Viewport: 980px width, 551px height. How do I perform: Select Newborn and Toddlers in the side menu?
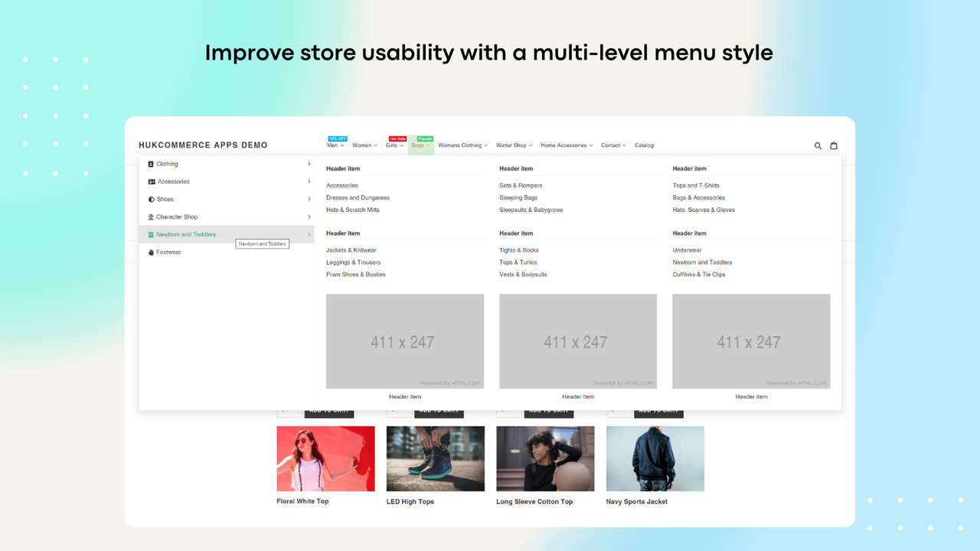click(227, 234)
